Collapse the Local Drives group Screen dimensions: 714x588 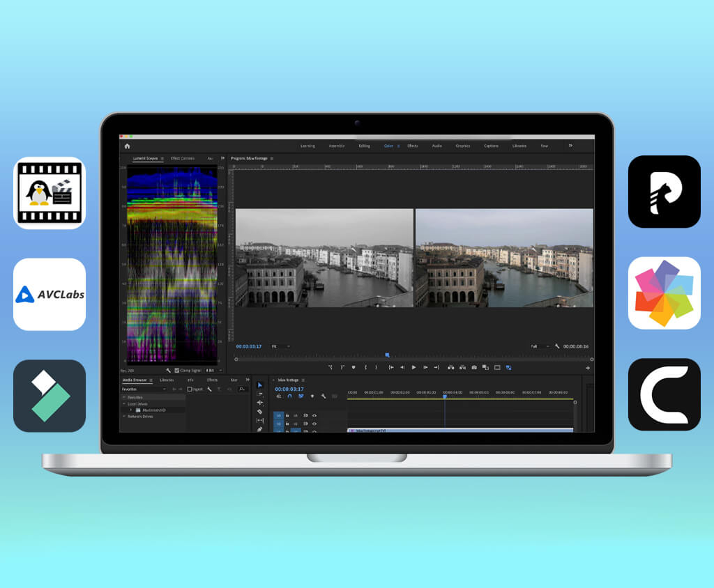pyautogui.click(x=124, y=403)
